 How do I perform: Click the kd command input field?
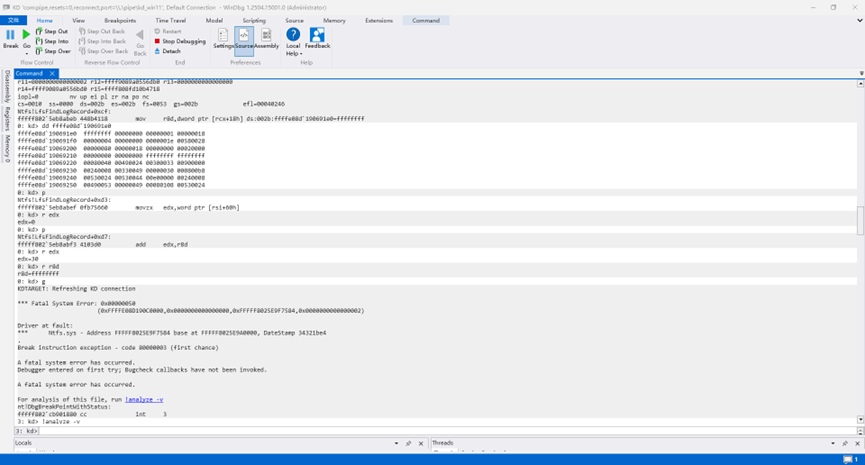click(447, 431)
